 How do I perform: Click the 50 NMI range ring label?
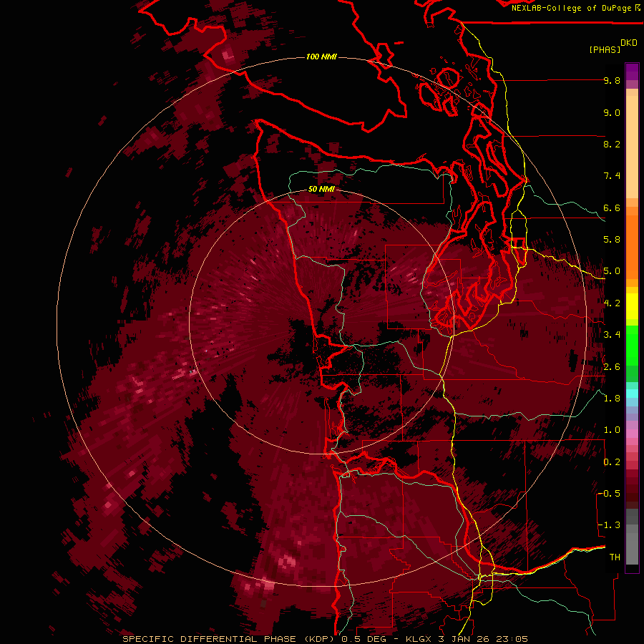click(x=321, y=190)
